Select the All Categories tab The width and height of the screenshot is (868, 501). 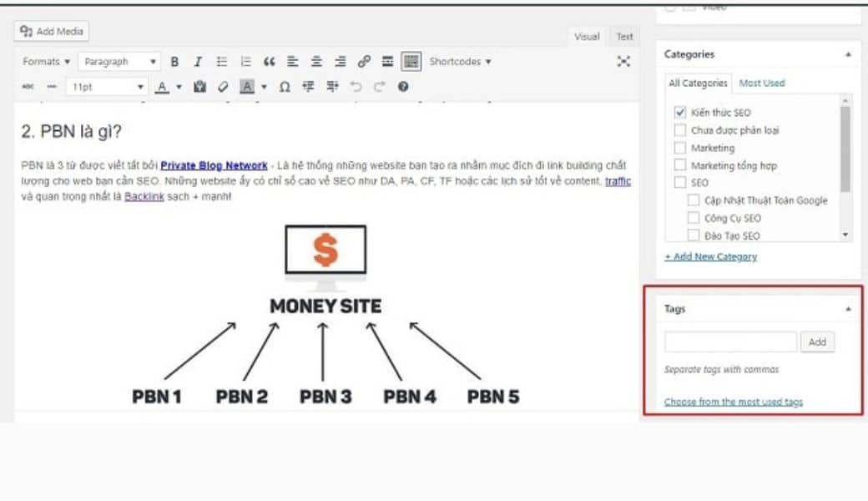(x=698, y=83)
